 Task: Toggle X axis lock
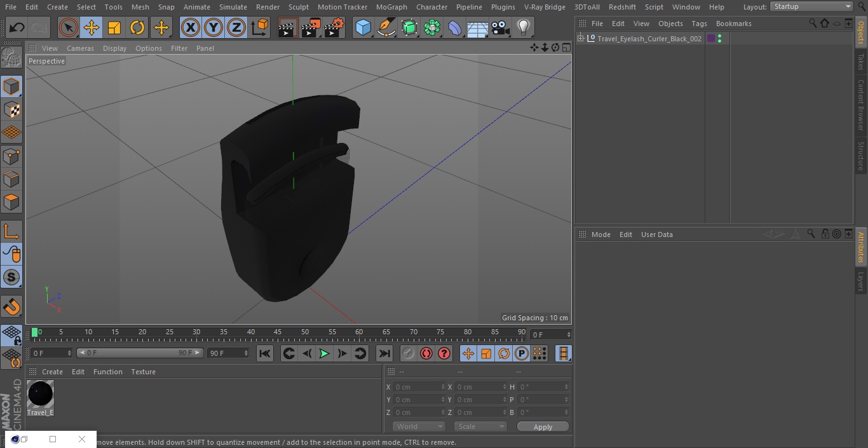190,28
